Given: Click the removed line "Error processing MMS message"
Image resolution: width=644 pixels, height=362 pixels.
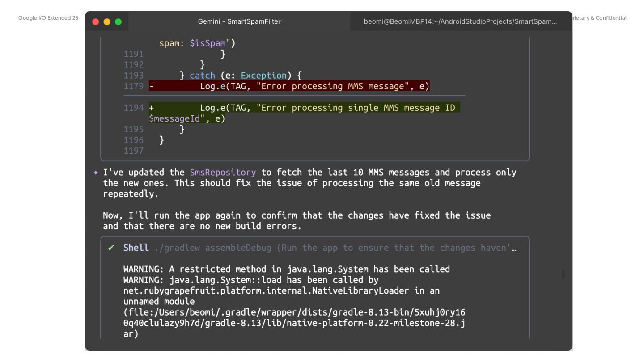Looking at the screenshot, I should pos(289,86).
